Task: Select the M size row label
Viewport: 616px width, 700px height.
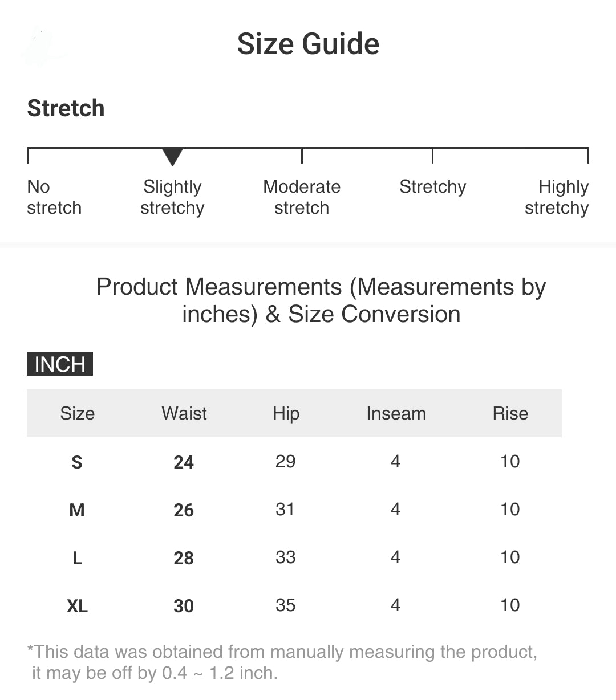Action: click(77, 510)
